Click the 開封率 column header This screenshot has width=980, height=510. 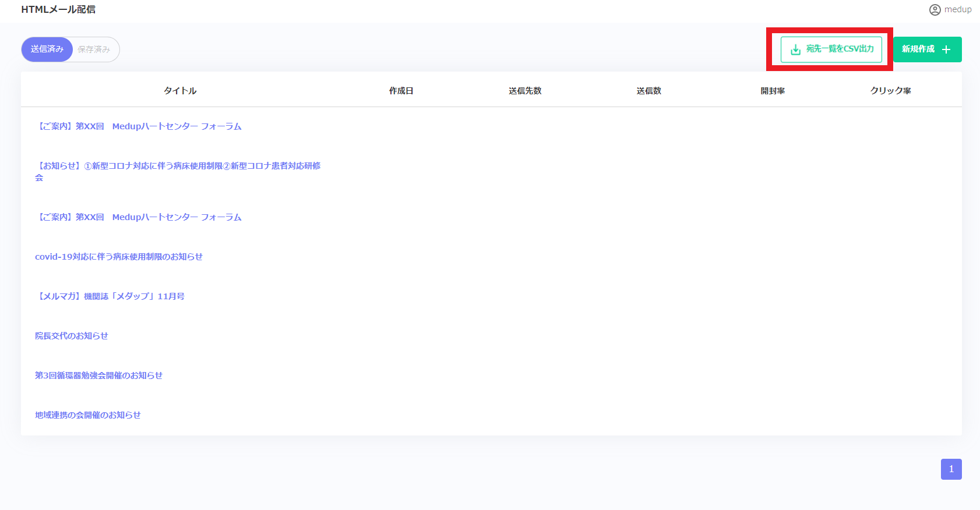coord(773,91)
